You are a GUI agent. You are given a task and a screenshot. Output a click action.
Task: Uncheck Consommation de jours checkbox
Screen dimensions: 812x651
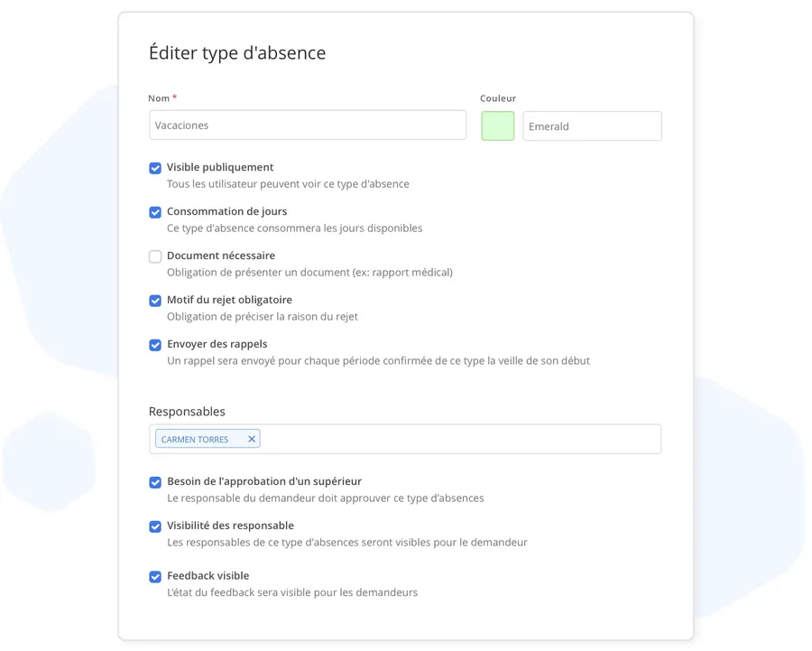point(155,212)
